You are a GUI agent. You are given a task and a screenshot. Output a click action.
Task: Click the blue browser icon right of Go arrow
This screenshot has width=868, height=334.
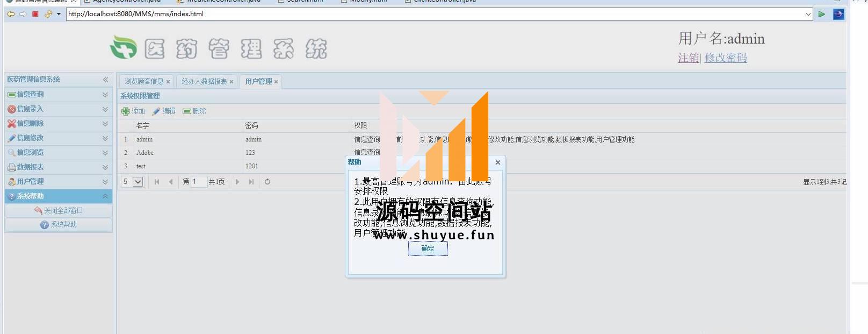tap(838, 14)
